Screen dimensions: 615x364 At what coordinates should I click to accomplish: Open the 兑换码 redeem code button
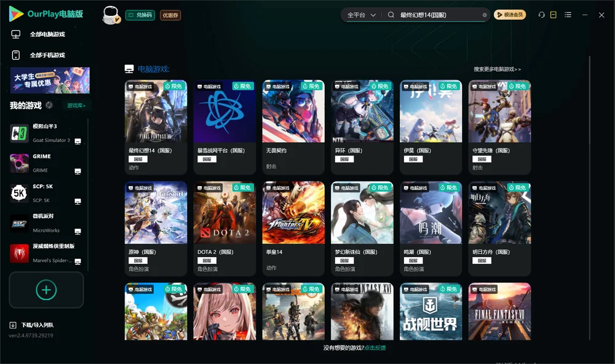pyautogui.click(x=140, y=15)
